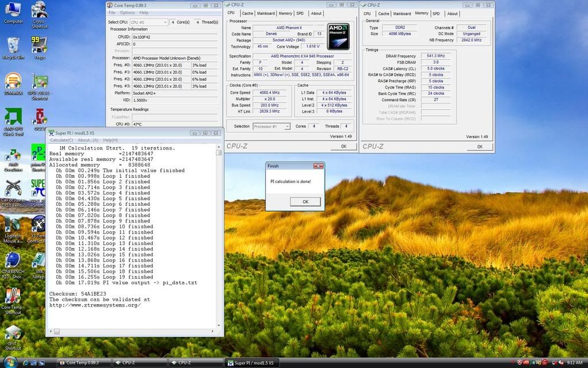Open the About...(A) menu in Super PI

[x=88, y=140]
